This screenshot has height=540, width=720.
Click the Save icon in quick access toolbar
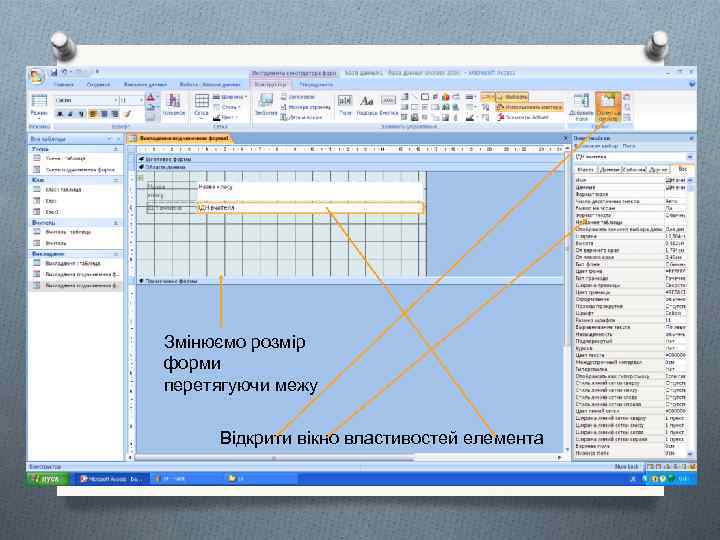click(x=54, y=72)
